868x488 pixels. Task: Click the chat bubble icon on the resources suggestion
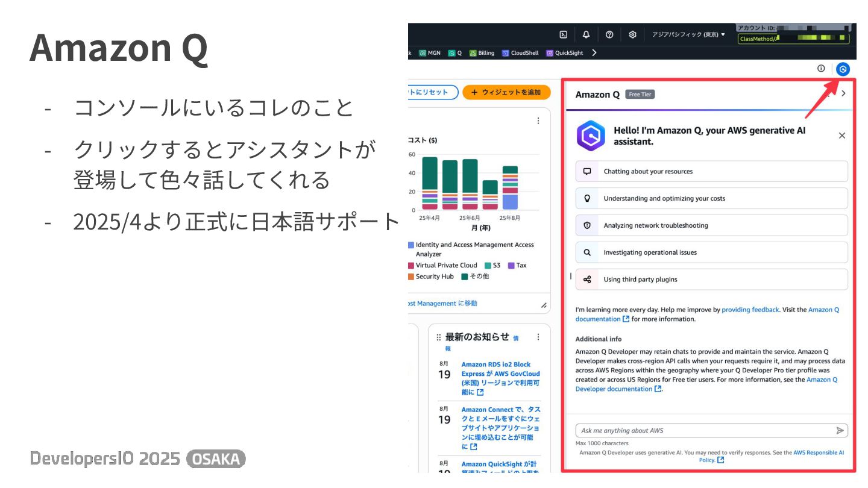point(587,171)
